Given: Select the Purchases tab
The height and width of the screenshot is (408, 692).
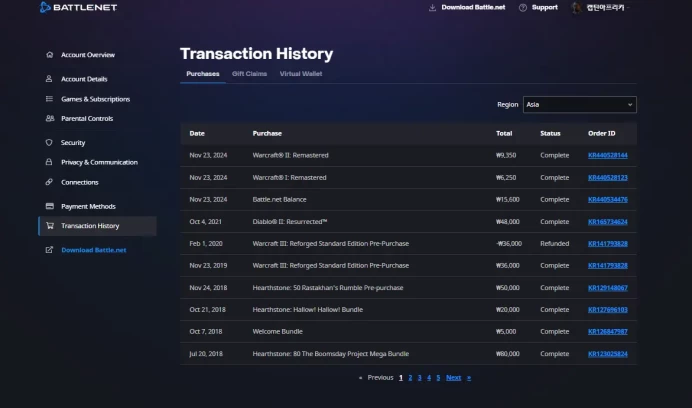Looking at the screenshot, I should [203, 74].
